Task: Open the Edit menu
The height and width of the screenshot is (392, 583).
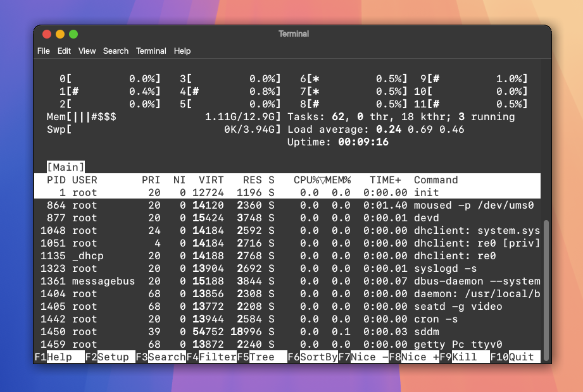Action: point(64,51)
